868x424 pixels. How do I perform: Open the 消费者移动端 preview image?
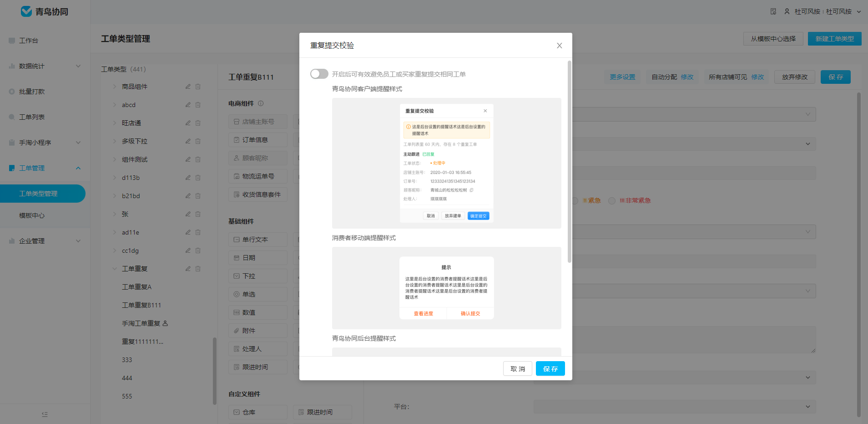coord(447,288)
